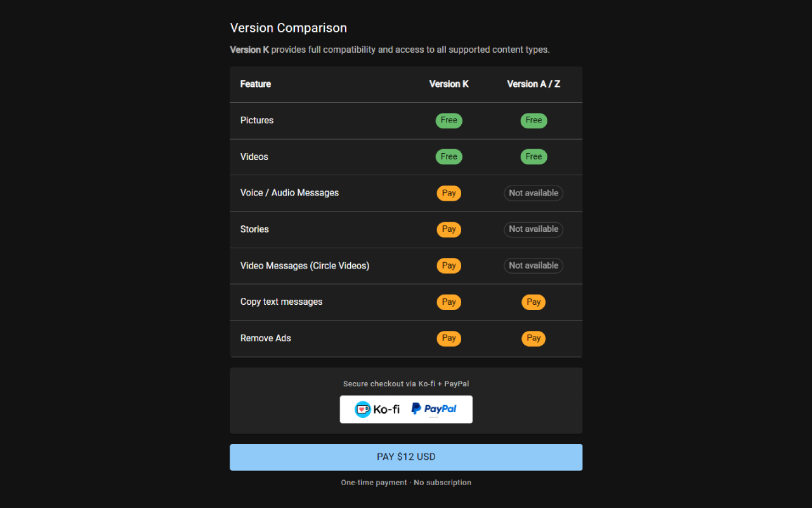Select the Version K column header
The width and height of the screenshot is (812, 508).
[x=449, y=84]
